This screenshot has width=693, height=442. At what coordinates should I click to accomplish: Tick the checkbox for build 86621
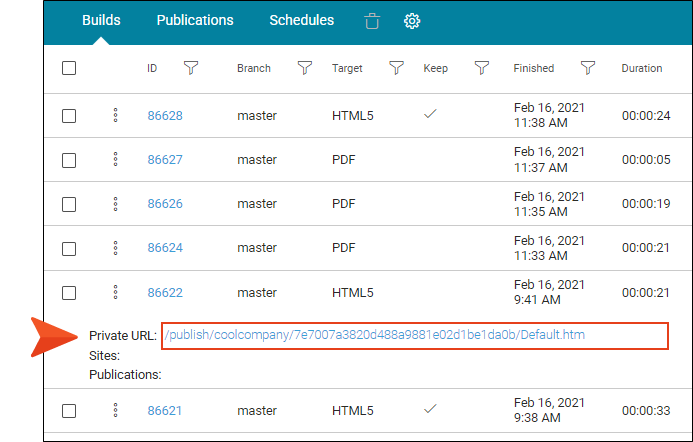click(x=69, y=410)
